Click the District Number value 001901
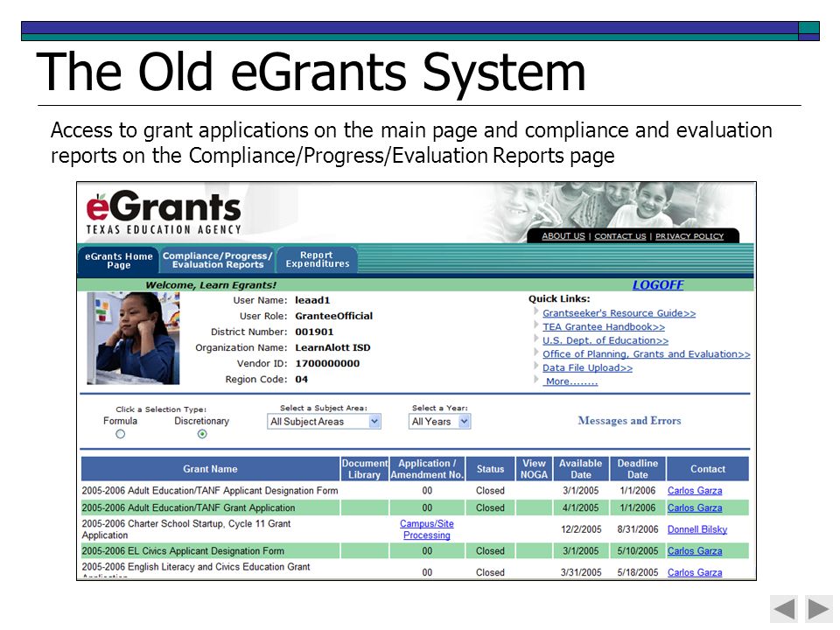The height and width of the screenshot is (630, 840). tap(314, 332)
